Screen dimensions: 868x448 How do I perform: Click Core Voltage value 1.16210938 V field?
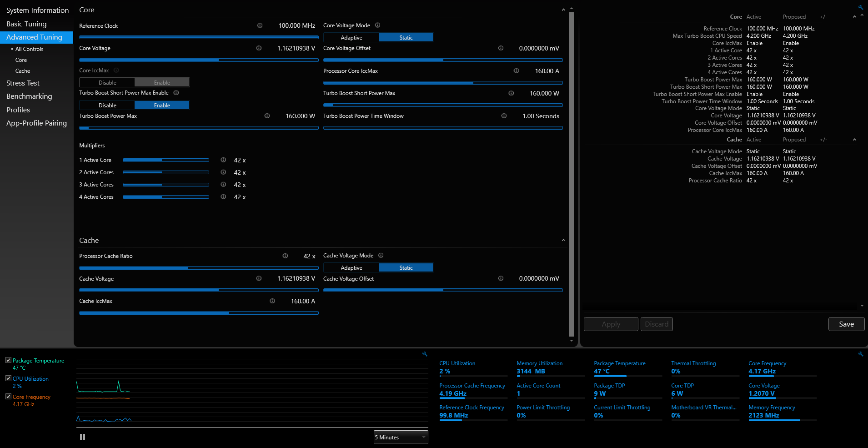[296, 48]
